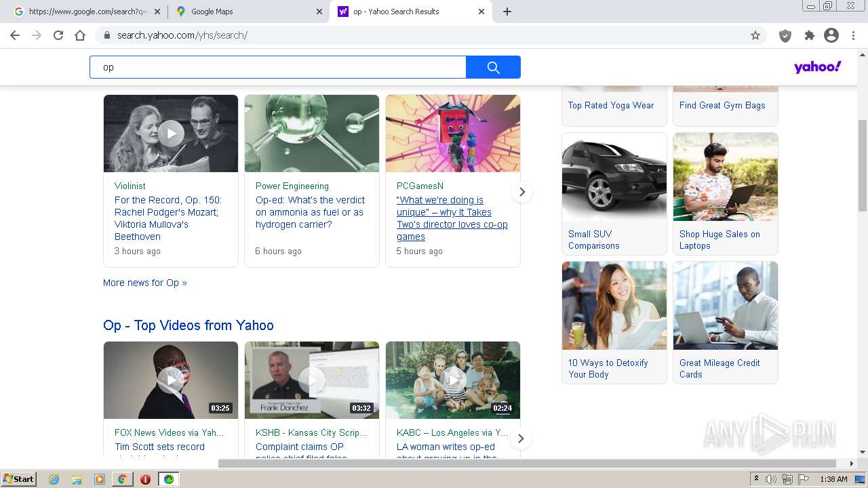Open Find Great Gym Bags ad
The image size is (868, 488).
[x=722, y=105]
